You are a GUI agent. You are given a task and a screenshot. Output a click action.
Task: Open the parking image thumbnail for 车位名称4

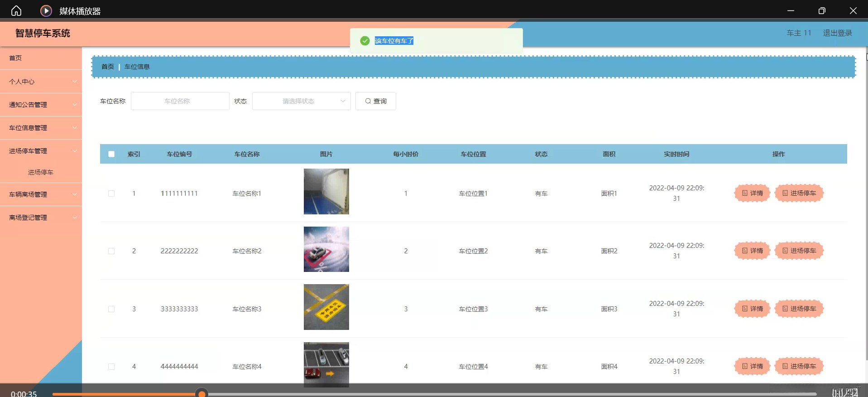tap(326, 365)
